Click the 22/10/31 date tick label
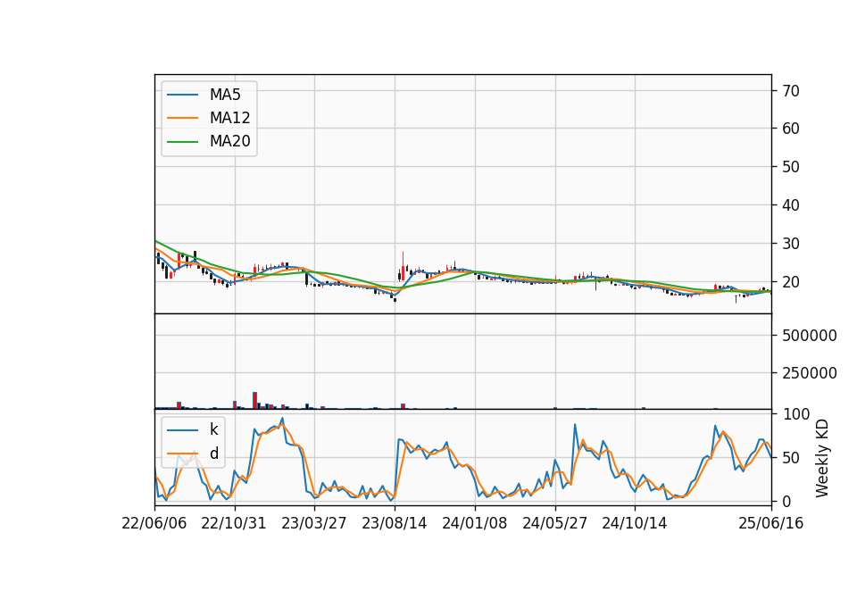This screenshot has width=857, height=616. tap(234, 523)
